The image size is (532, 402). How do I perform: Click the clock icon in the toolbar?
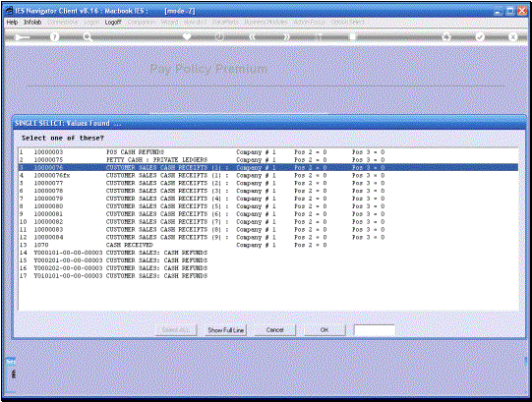(x=219, y=37)
